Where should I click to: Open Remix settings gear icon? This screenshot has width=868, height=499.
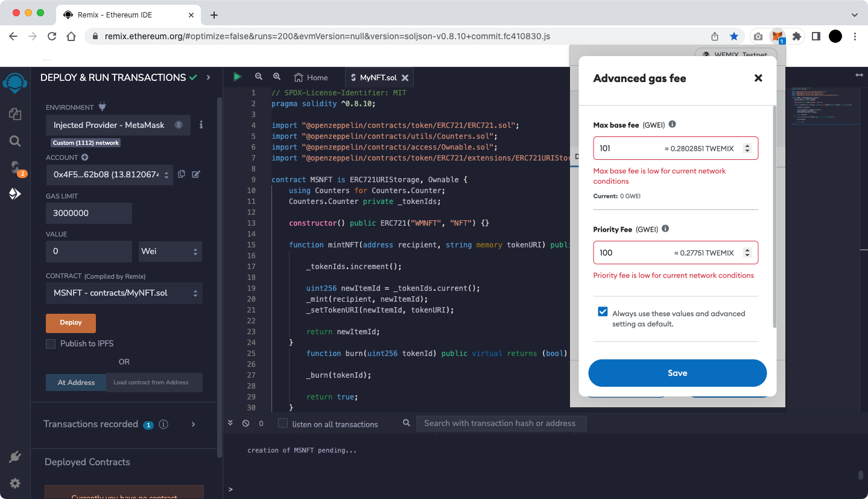pos(15,483)
